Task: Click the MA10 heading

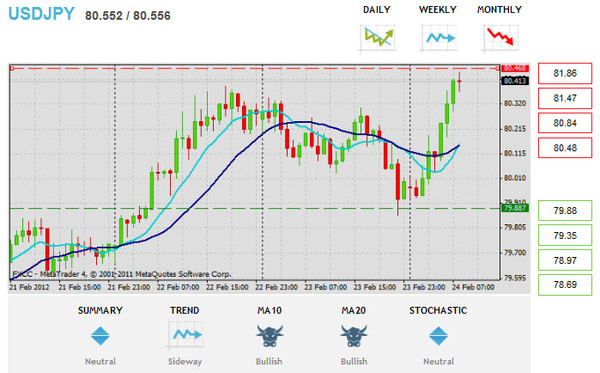Action: click(x=269, y=310)
